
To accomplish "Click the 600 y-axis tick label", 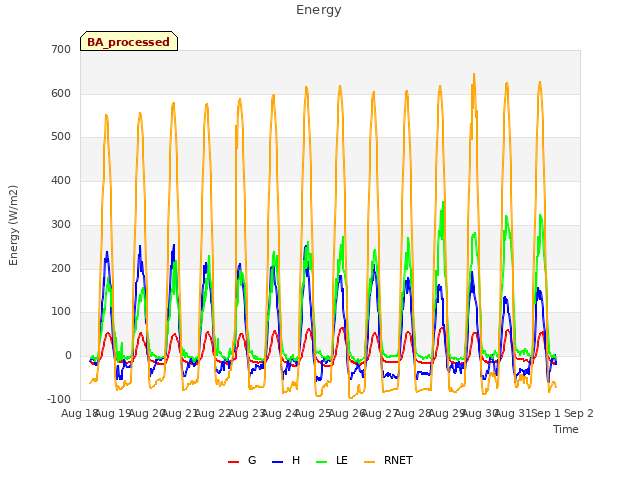I will (61, 93).
